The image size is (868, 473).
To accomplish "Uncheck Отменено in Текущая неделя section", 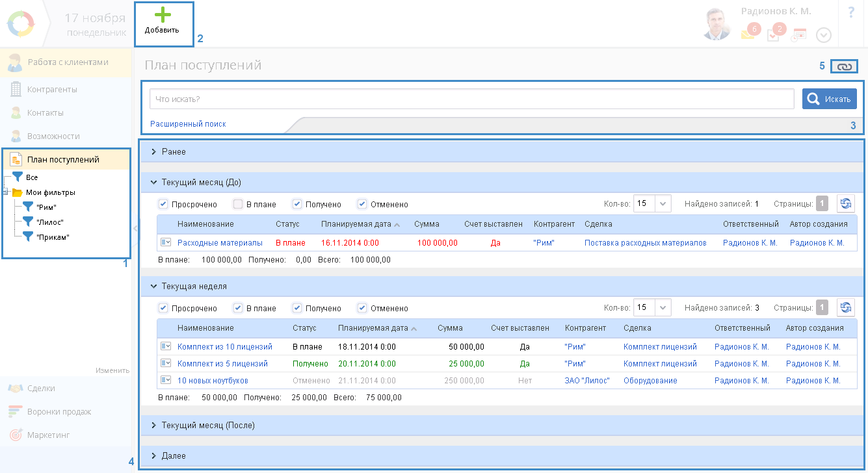I will tap(362, 309).
